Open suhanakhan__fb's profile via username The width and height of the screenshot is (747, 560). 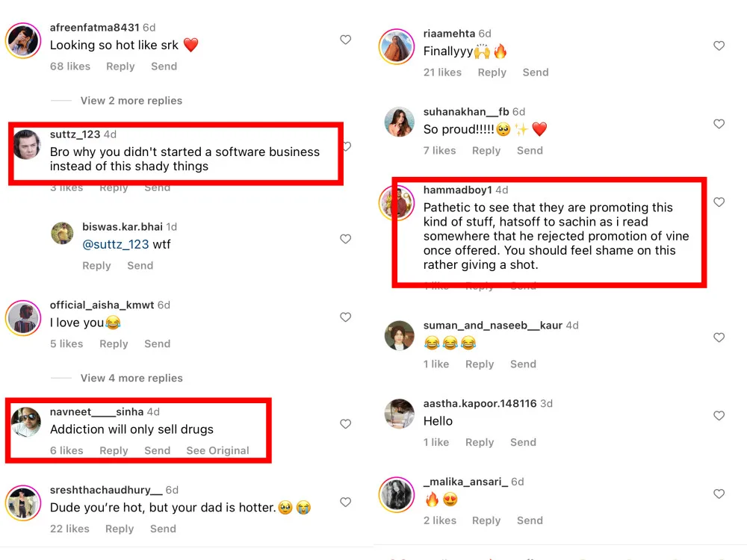click(465, 112)
